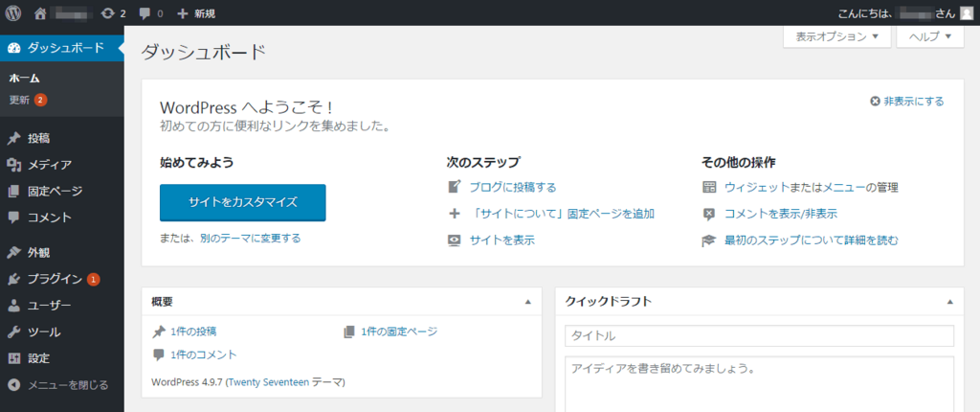Open 1件のコメント link
Image resolution: width=980 pixels, height=412 pixels.
[204, 355]
